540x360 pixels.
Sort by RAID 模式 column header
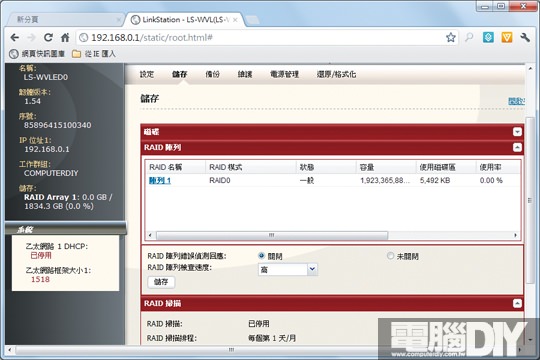(x=251, y=167)
